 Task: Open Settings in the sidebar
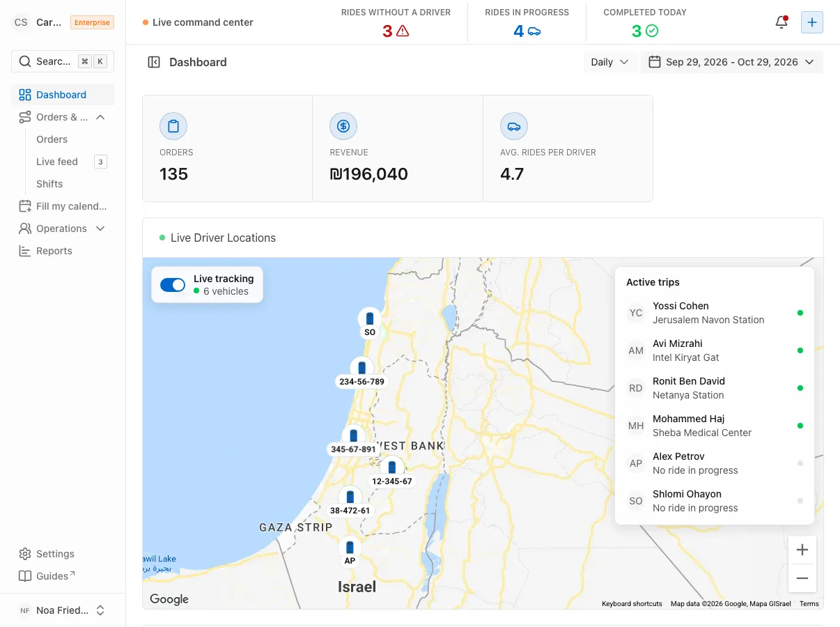[63, 554]
